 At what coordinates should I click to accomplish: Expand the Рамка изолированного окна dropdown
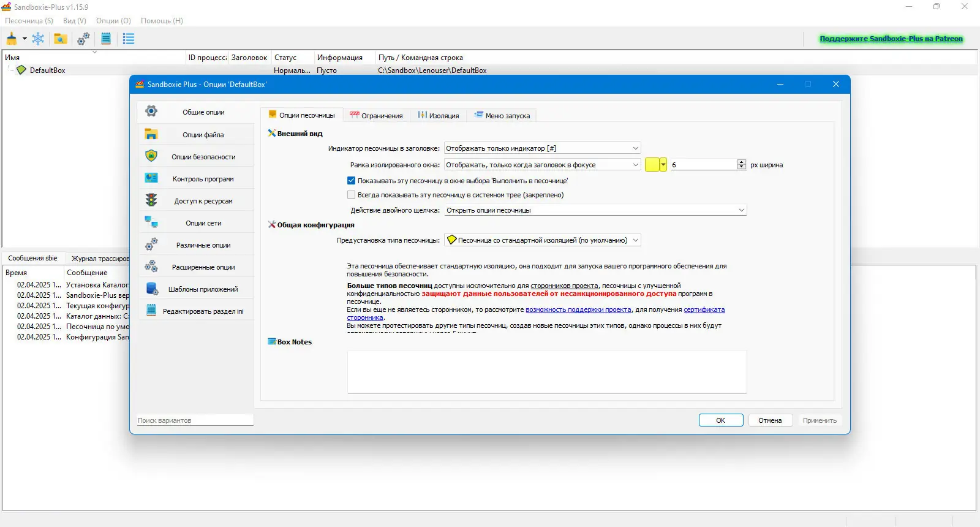tap(543, 165)
